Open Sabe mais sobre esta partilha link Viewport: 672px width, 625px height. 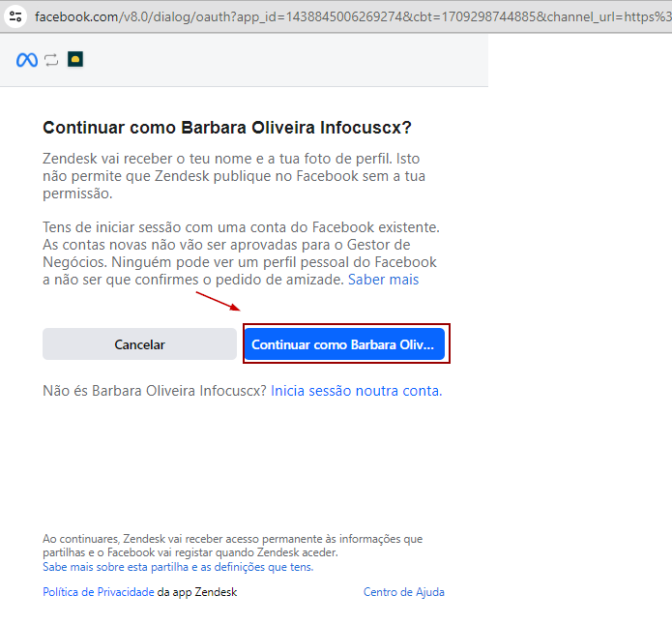coord(178,567)
